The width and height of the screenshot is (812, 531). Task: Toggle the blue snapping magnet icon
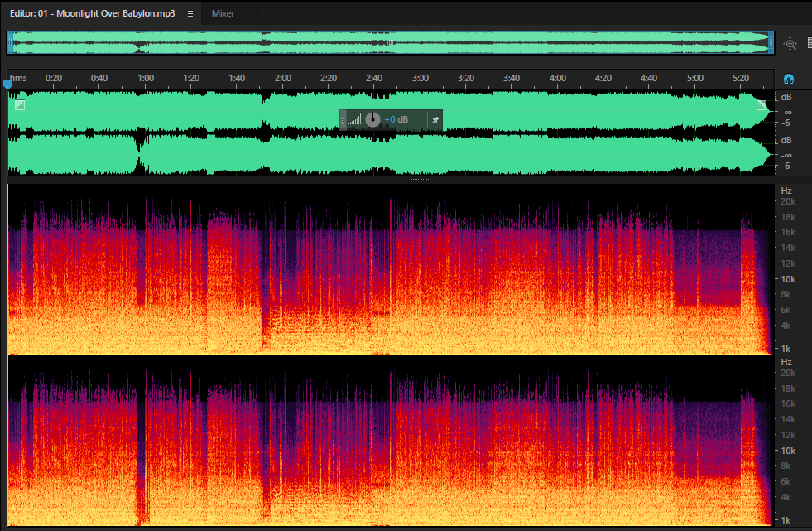coord(789,79)
